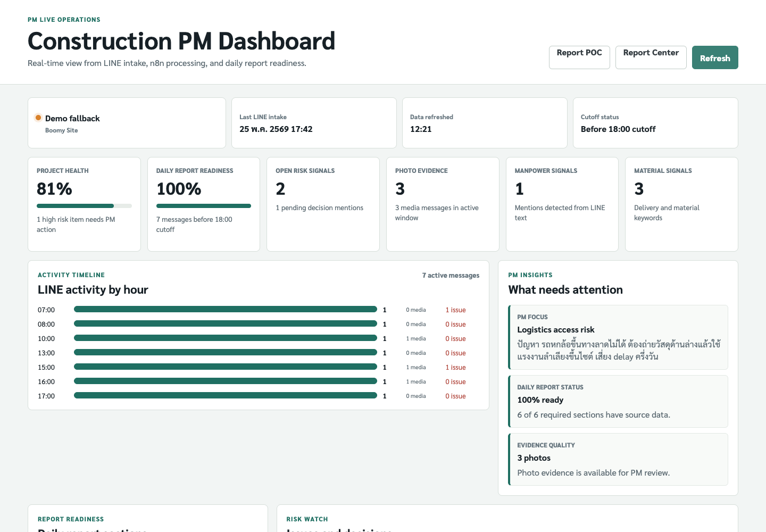
Task: Click the 10:00 activity bar
Action: tap(226, 338)
